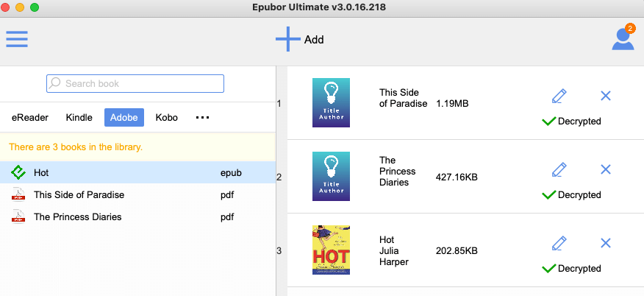644x296 pixels.
Task: Click pdf format label of This Side of Paradise
Action: coord(227,195)
